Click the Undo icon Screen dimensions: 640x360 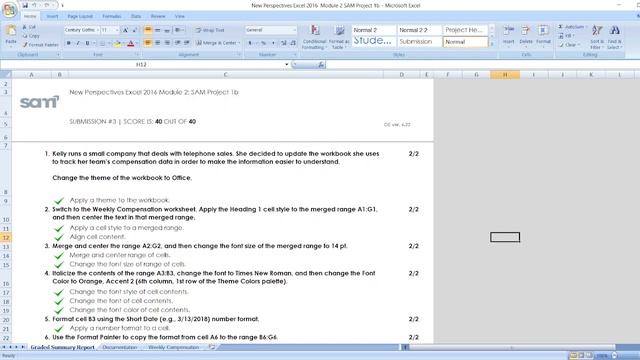tap(35, 5)
